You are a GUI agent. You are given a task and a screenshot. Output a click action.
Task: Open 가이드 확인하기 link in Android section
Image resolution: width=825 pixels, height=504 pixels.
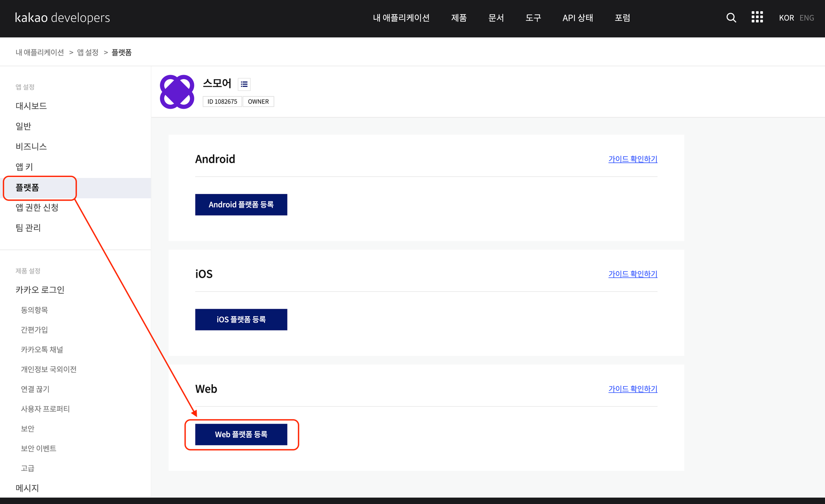pos(632,159)
